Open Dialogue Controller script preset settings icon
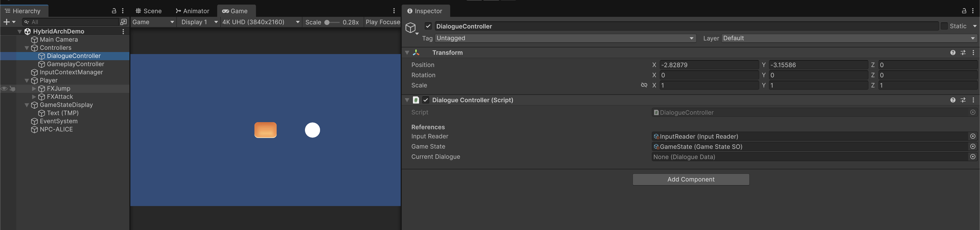This screenshot has height=230, width=980. pos(963,100)
